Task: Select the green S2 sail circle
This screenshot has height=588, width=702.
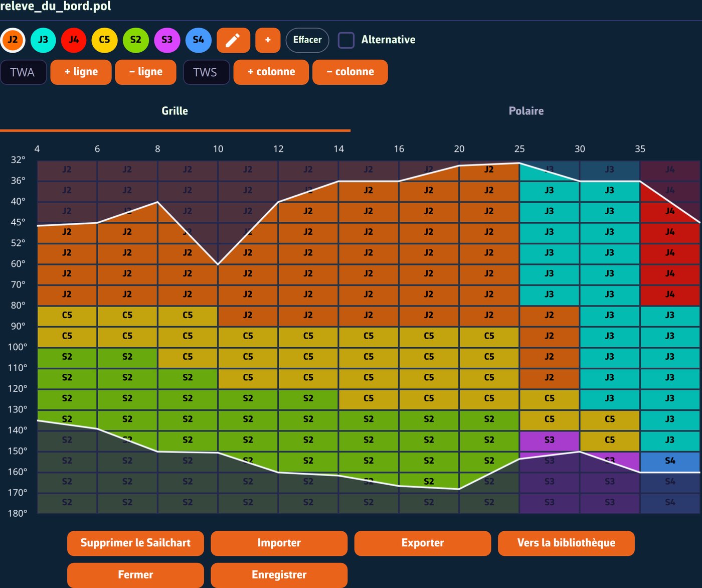Action: click(136, 40)
